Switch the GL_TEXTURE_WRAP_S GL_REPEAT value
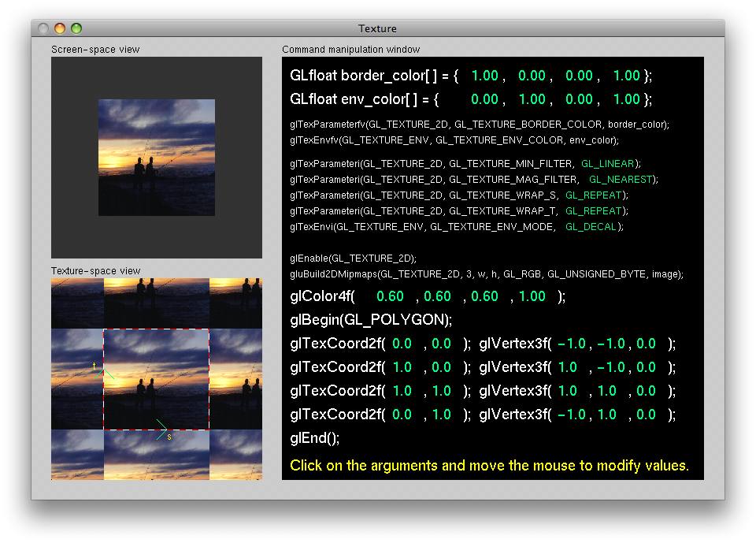Screen dimensions: 756x543 point(594,195)
